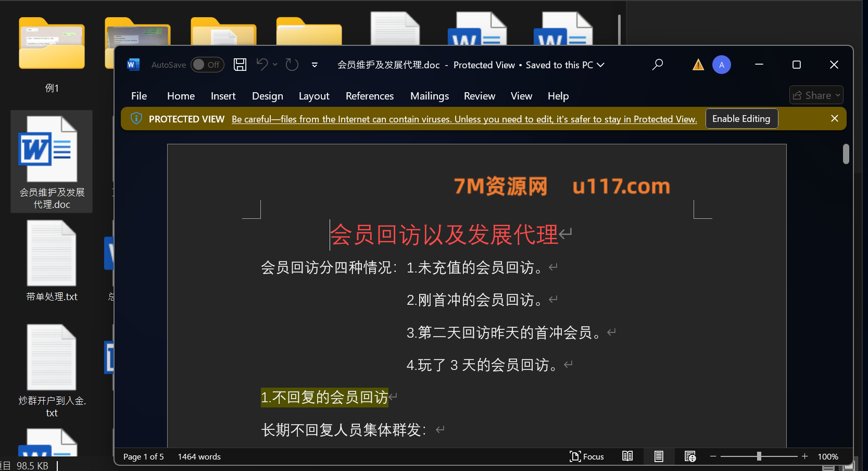The image size is (868, 471).
Task: Click the zoom slider handle
Action: pyautogui.click(x=759, y=456)
